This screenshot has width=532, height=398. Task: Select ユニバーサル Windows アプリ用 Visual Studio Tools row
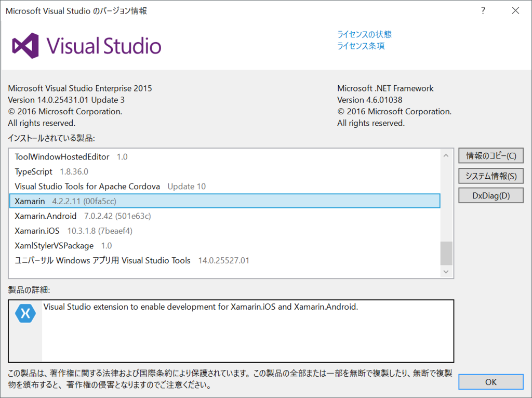point(225,261)
